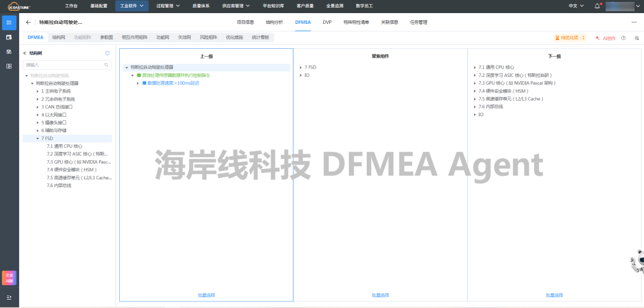Screen dimensions: 644x308
Task: Open the 参数图 sub-tab
Action: (x=106, y=38)
